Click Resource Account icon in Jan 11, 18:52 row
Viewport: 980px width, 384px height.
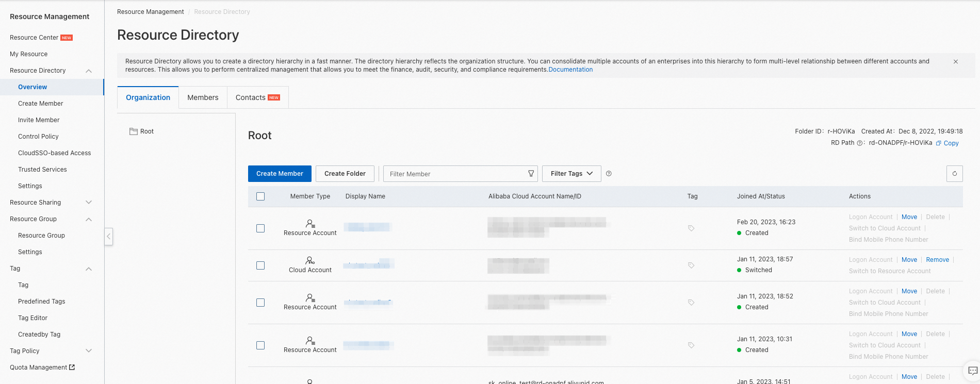[x=310, y=298]
